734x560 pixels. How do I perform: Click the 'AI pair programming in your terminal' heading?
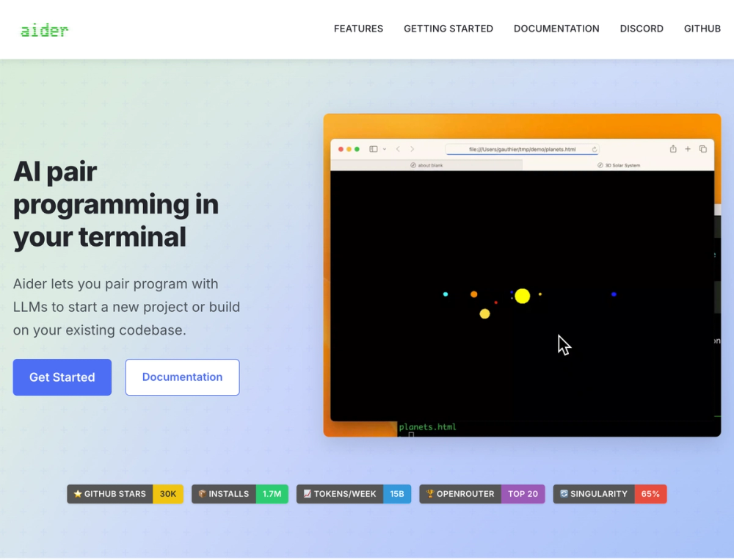[116, 204]
